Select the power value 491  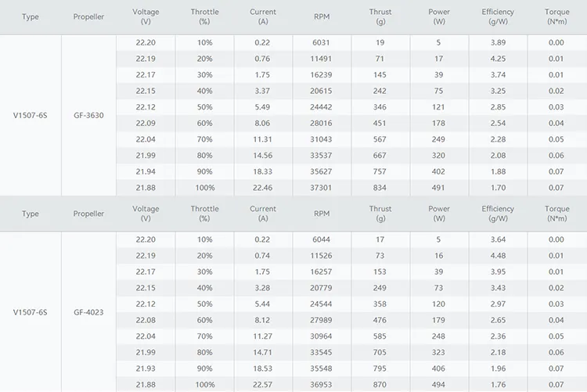(439, 188)
